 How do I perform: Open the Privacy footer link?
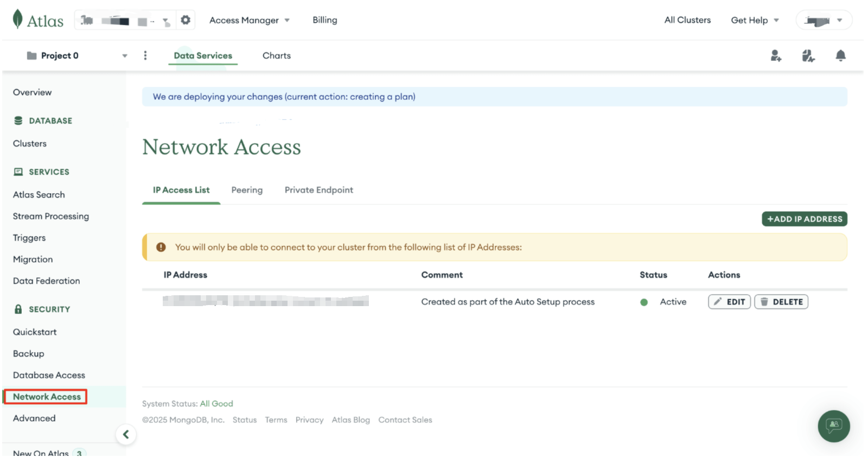[309, 420]
